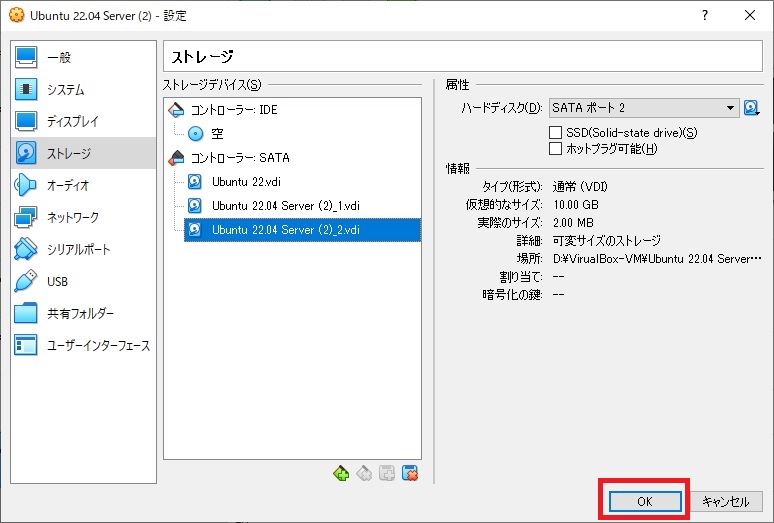Click the D:¥VirualBox-VM location path

click(x=657, y=259)
